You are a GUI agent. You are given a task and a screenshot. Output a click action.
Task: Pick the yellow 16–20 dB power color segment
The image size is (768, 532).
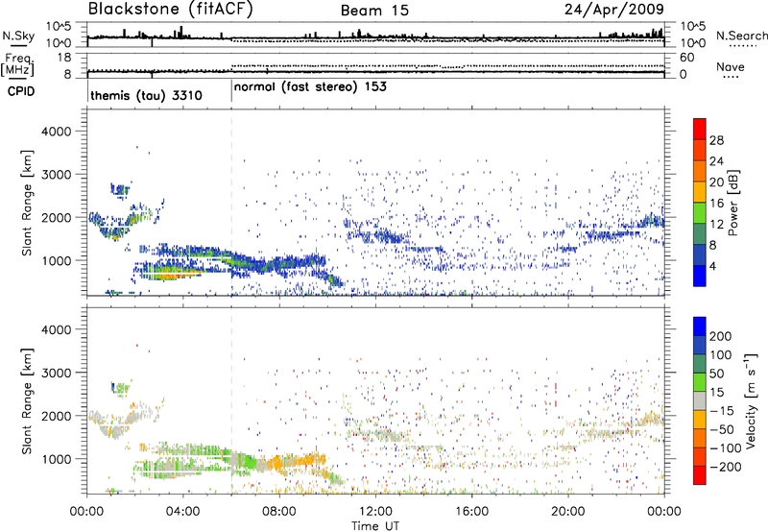(700, 192)
